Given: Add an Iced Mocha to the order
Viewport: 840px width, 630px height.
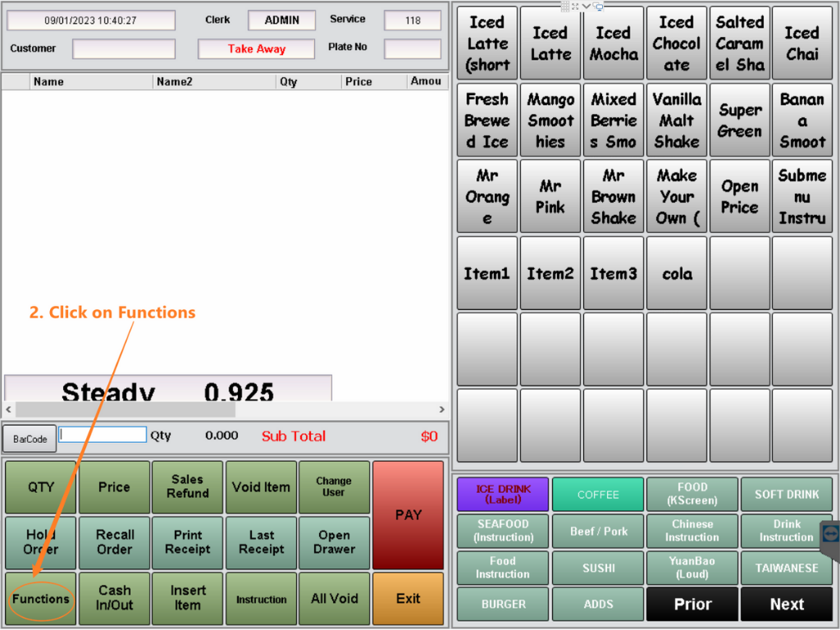Looking at the screenshot, I should tap(613, 43).
